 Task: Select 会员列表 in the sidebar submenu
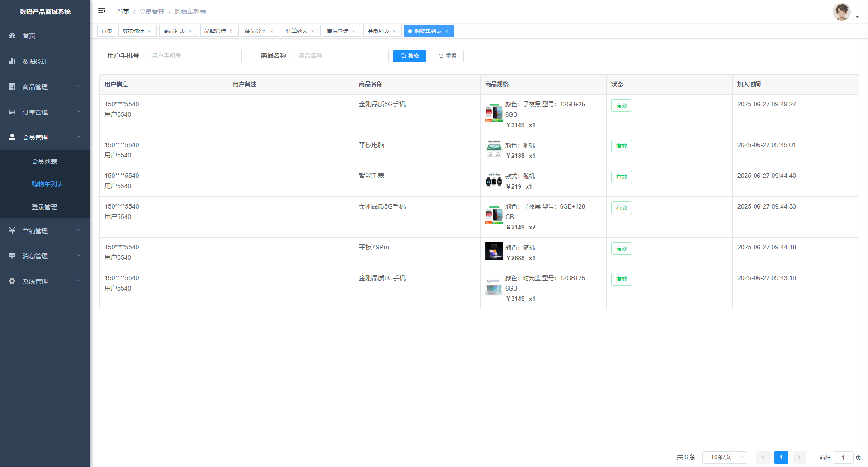click(44, 162)
